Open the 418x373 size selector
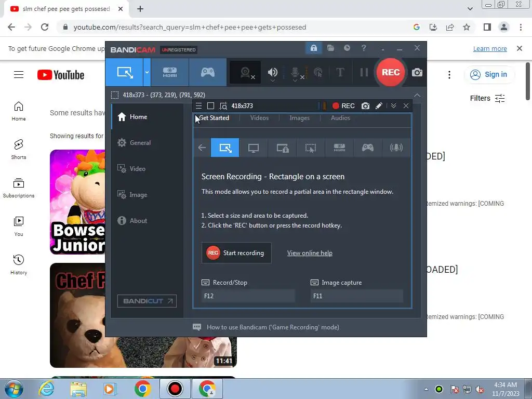The image size is (532, 399). [x=242, y=106]
